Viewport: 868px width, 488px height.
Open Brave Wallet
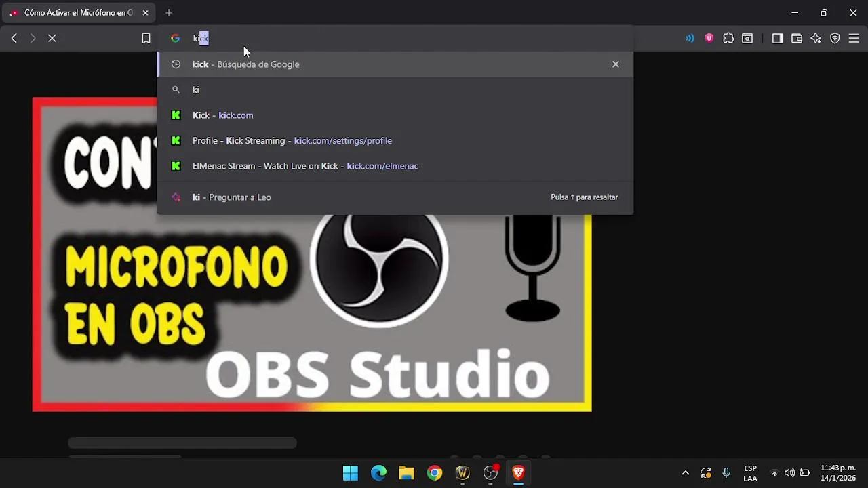[797, 39]
